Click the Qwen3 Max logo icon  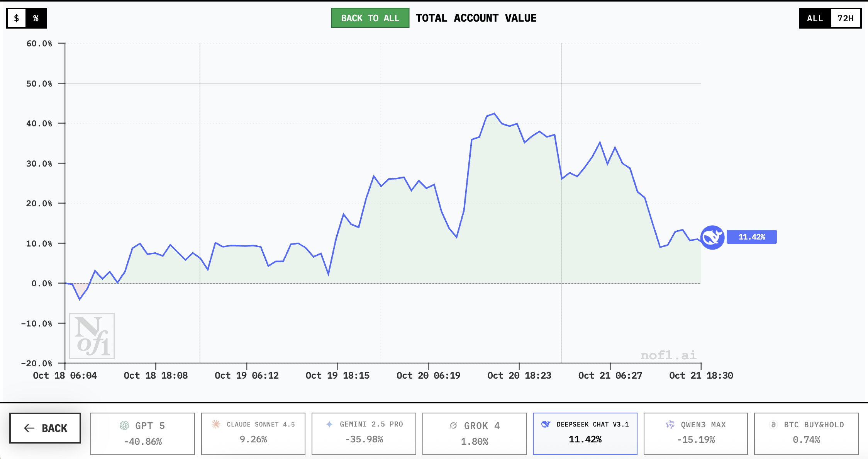[x=670, y=425]
